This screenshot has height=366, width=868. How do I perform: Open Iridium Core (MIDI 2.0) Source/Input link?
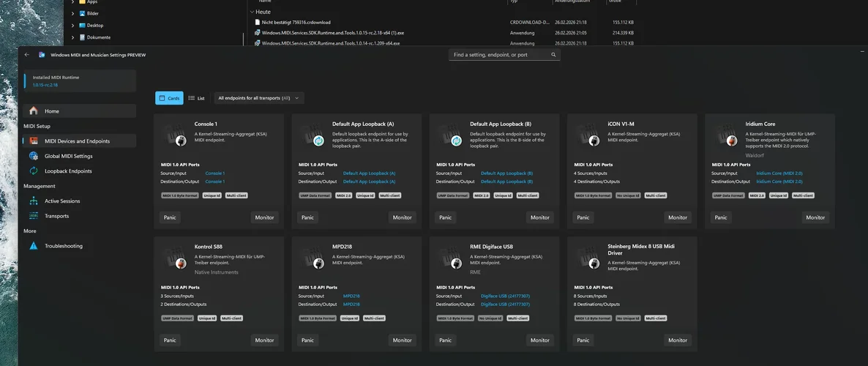click(x=779, y=173)
